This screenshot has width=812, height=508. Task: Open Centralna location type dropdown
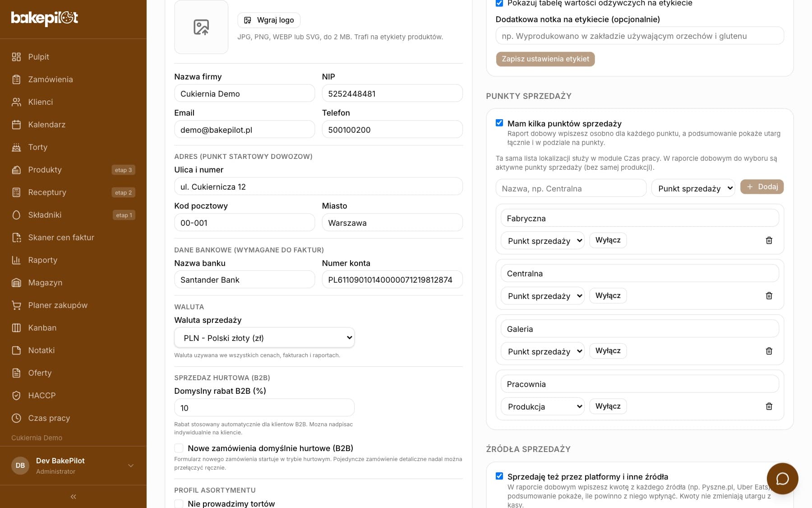pyautogui.click(x=543, y=296)
